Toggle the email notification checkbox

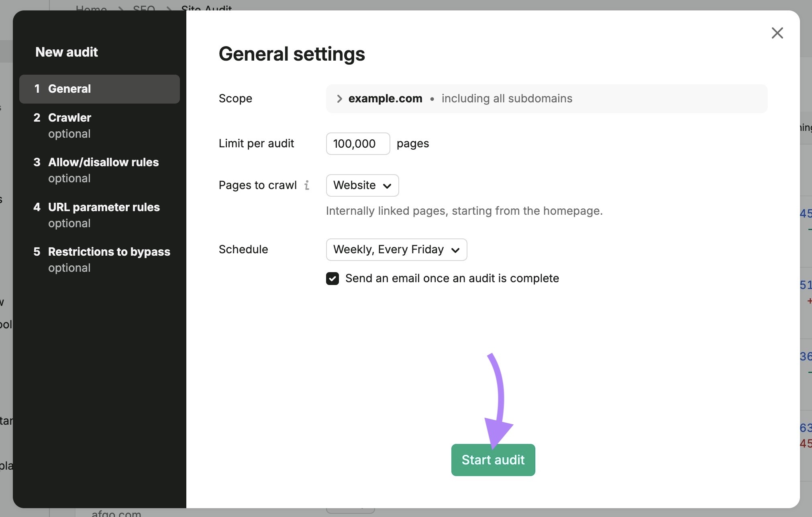click(333, 279)
